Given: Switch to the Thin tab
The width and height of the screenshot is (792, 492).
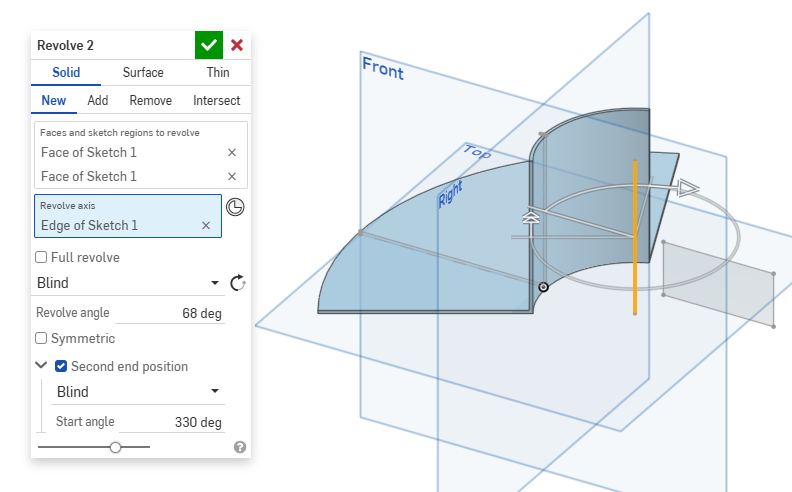Looking at the screenshot, I should coord(217,72).
